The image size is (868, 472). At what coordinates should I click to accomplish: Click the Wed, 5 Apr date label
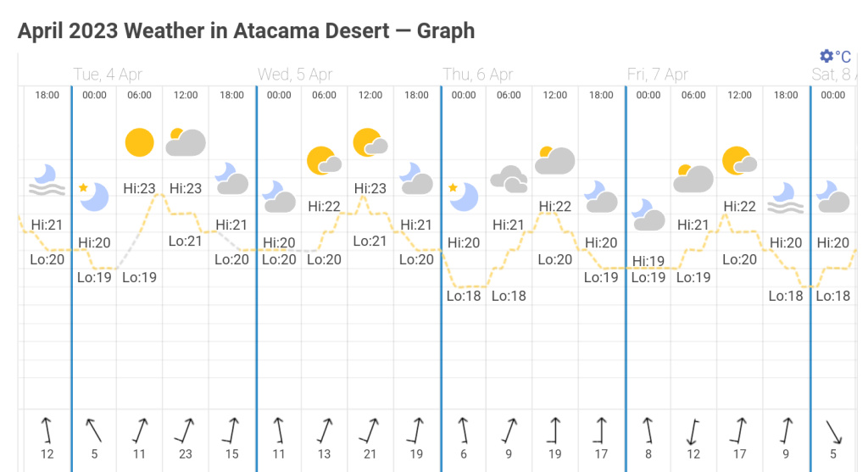[x=295, y=75]
